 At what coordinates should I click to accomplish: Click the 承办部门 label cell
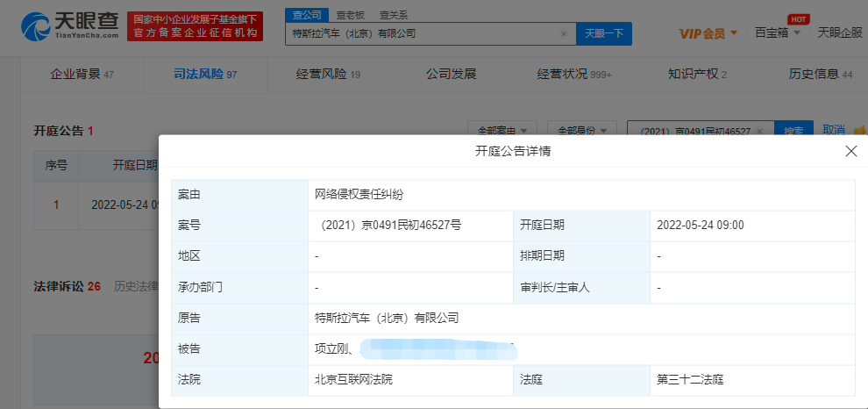(x=239, y=288)
